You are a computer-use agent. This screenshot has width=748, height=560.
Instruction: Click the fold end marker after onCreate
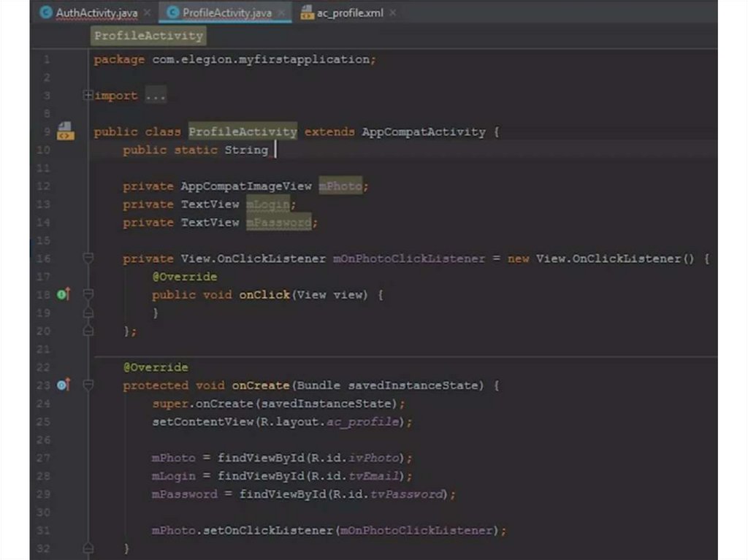click(x=88, y=548)
